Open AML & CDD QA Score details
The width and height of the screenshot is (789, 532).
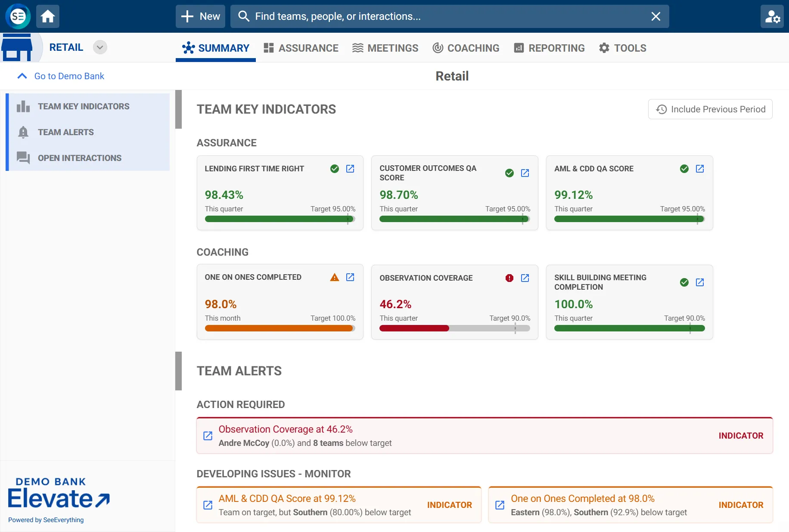(700, 169)
